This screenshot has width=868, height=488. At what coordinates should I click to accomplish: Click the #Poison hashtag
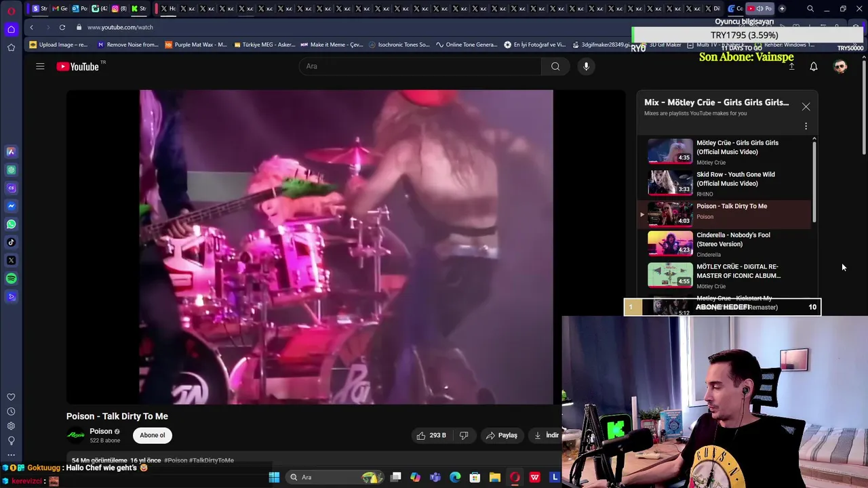click(x=176, y=460)
